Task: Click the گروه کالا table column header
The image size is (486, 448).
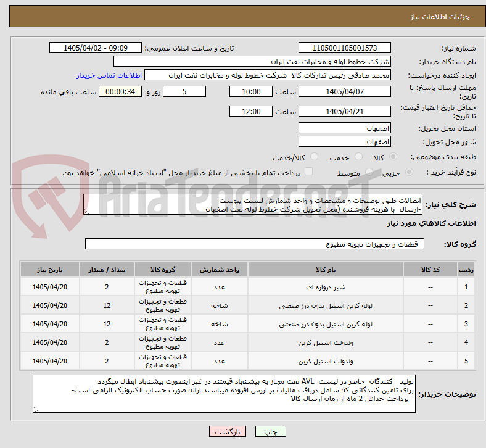Action: 163,270
